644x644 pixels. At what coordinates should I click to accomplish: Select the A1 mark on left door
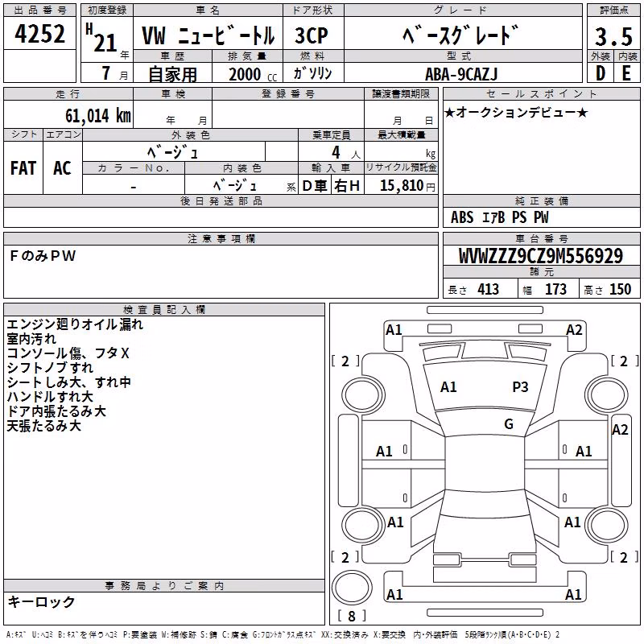[x=384, y=452]
